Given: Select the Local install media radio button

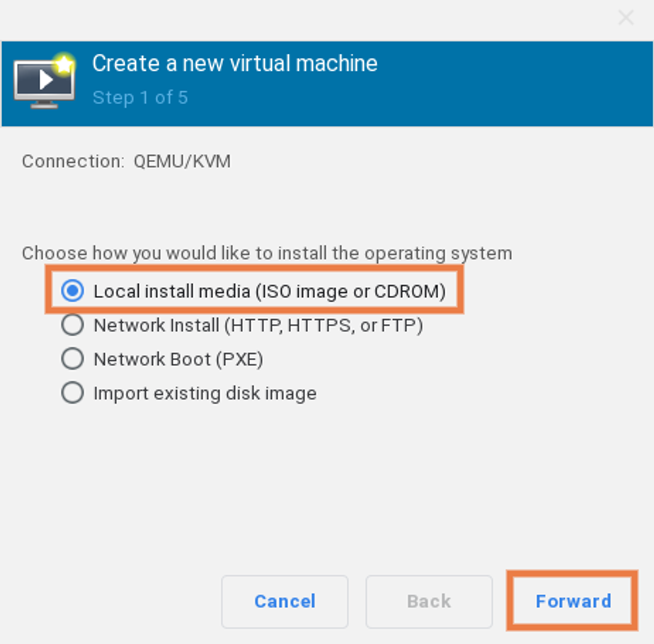Looking at the screenshot, I should 73,290.
